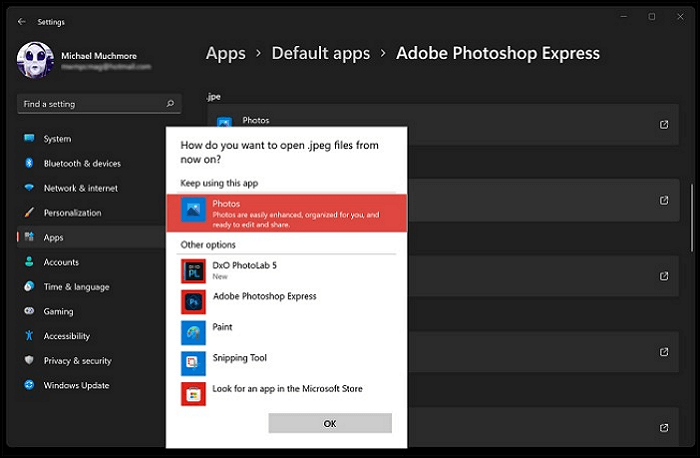The height and width of the screenshot is (458, 700).
Task: Choose Adobe Photoshop Express option
Action: [x=287, y=301]
